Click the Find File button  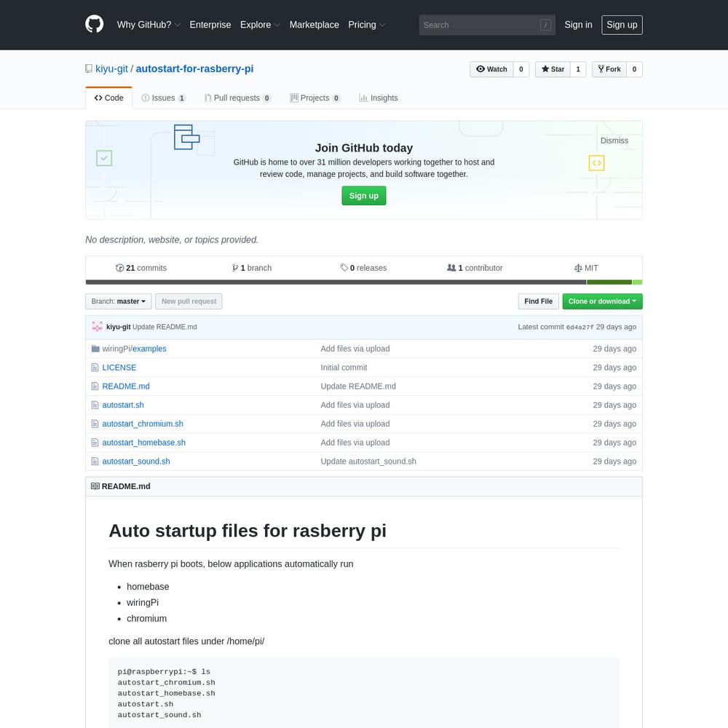(538, 301)
